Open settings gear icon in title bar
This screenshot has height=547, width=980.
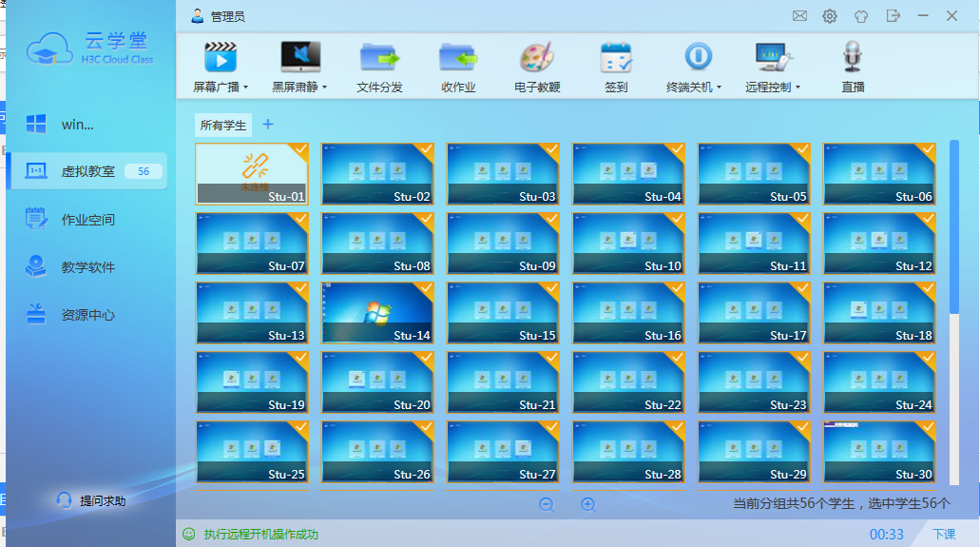point(830,15)
